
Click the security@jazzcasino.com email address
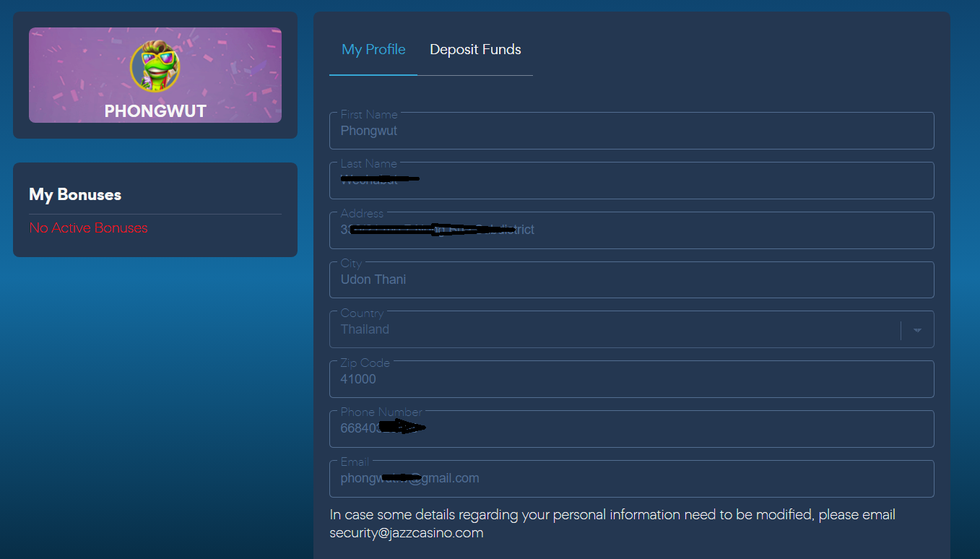407,533
